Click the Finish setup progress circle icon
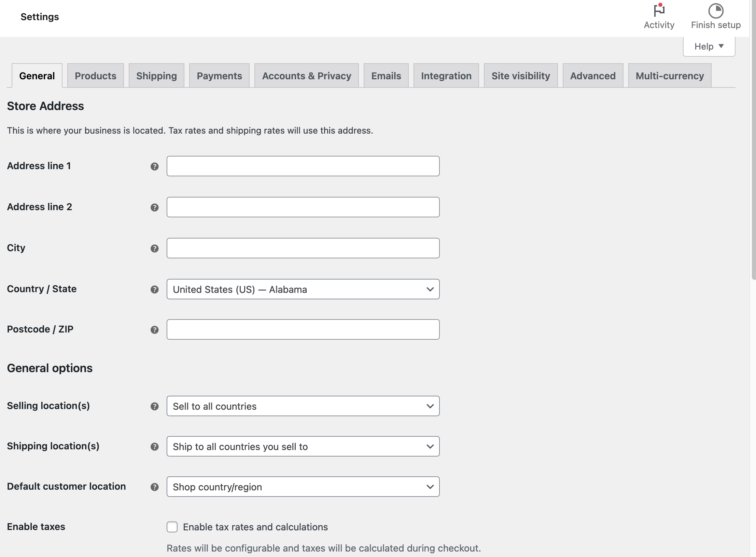 click(x=716, y=11)
